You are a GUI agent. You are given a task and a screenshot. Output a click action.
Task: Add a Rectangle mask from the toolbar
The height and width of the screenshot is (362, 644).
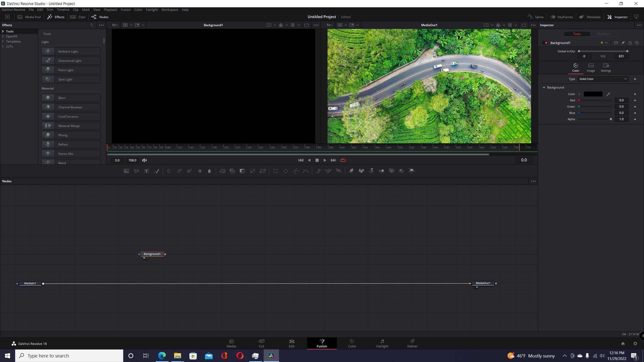(275, 171)
